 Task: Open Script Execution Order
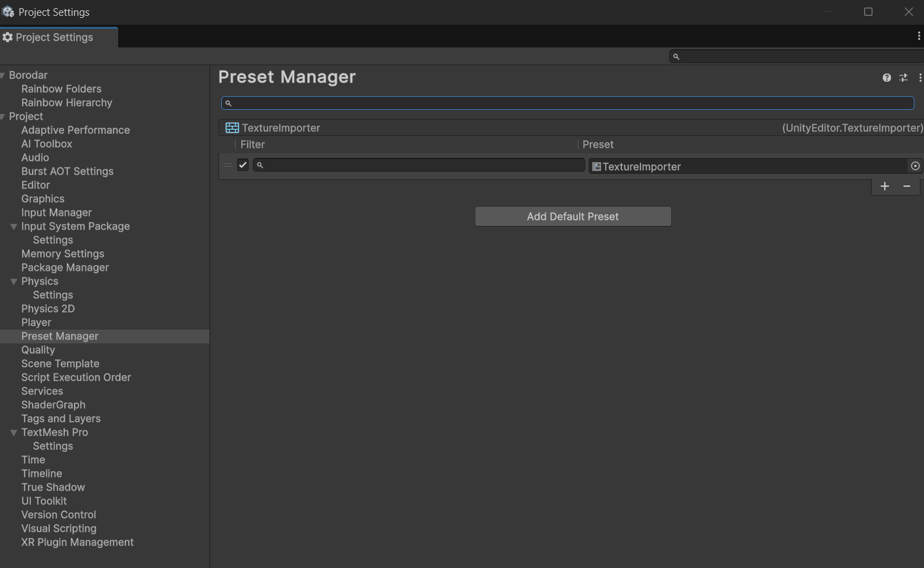pyautogui.click(x=76, y=377)
